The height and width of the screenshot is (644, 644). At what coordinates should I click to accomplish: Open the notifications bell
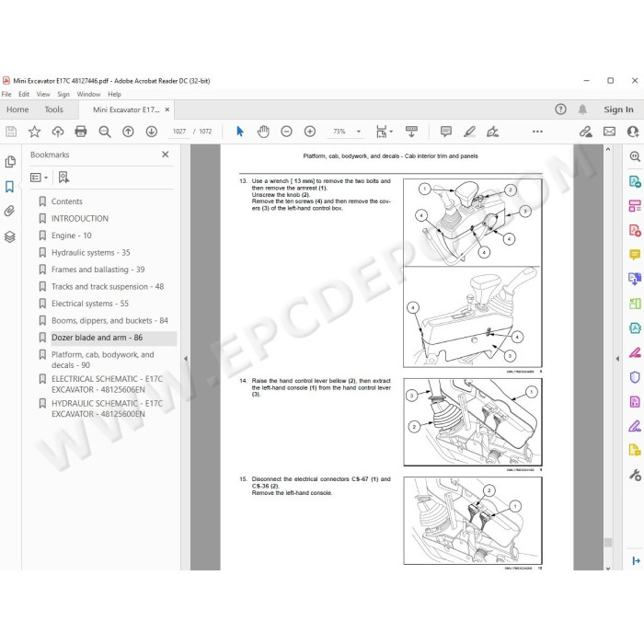[582, 109]
